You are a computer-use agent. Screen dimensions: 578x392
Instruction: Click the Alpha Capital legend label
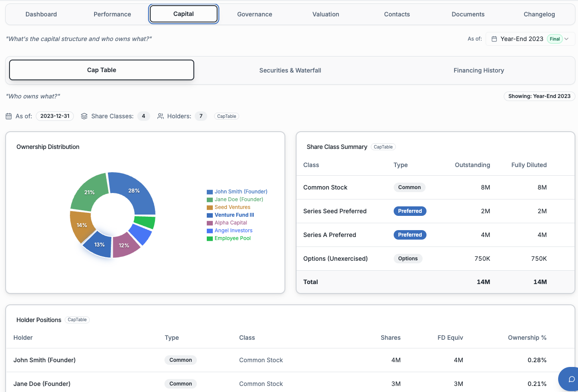coord(231,223)
